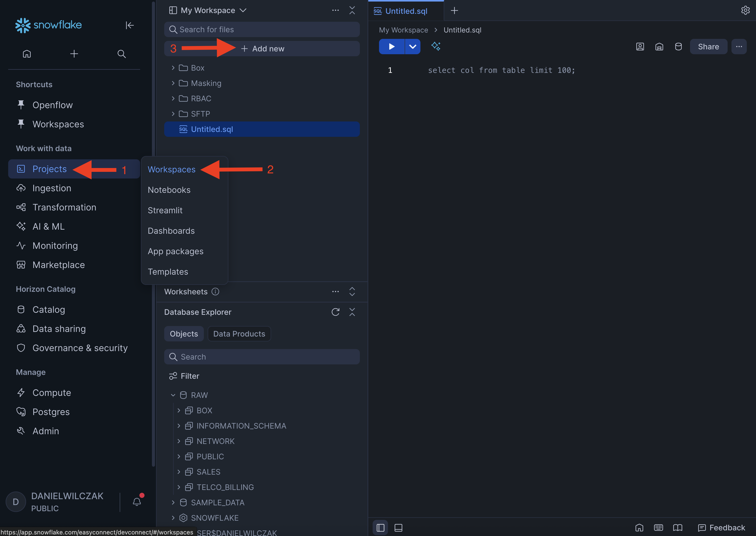The height and width of the screenshot is (536, 756).
Task: Refresh the Database Explorer
Action: tap(335, 312)
